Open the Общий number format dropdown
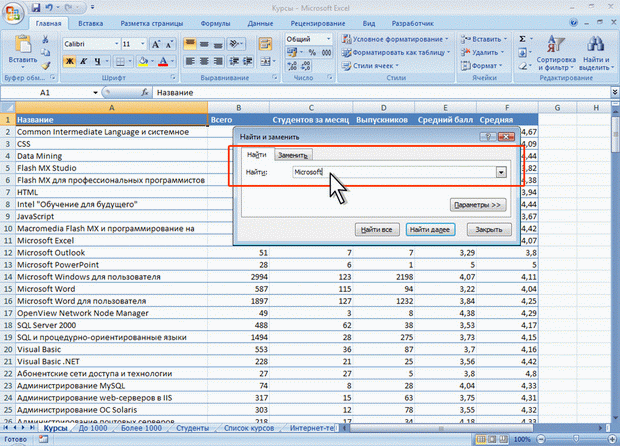 pos(328,39)
